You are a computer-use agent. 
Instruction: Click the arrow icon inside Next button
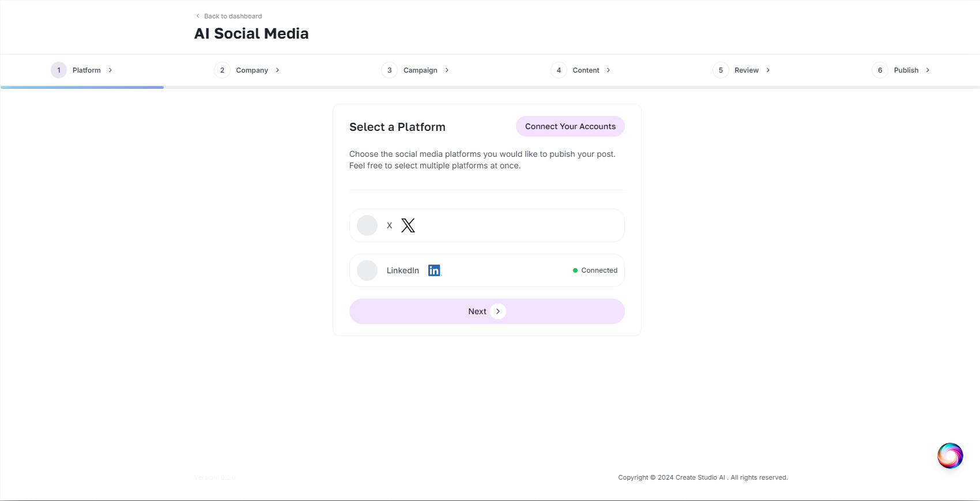point(498,311)
